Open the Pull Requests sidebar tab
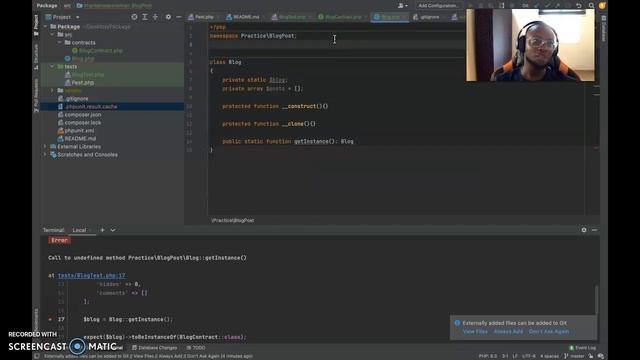Image resolution: width=640 pixels, height=360 pixels. 36,95
